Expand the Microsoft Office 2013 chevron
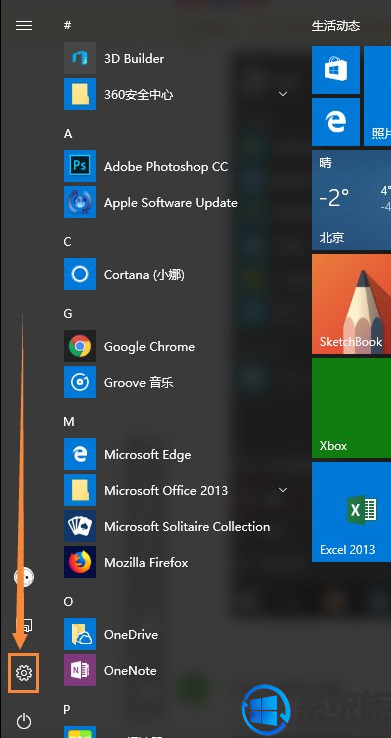 click(x=283, y=490)
